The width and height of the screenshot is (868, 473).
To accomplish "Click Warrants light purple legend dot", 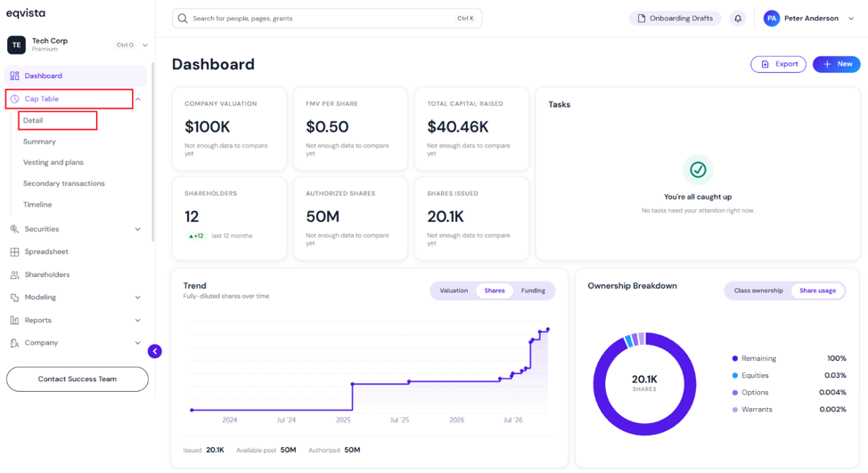I will 735,410.
